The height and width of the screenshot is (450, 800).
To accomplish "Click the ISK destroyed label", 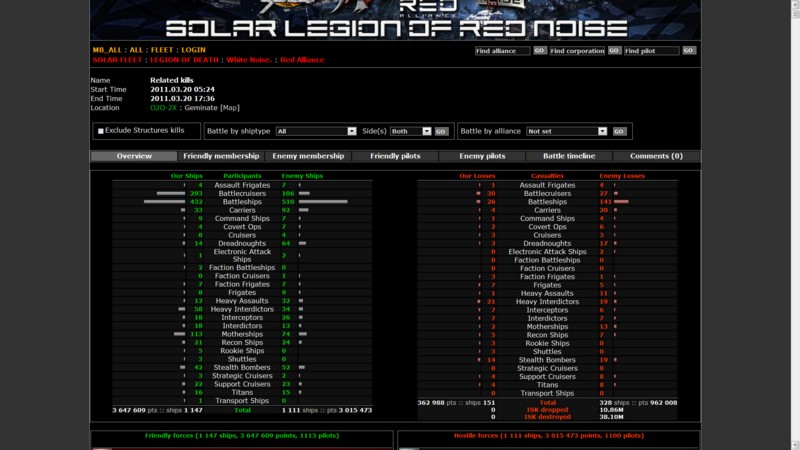I will [x=547, y=417].
